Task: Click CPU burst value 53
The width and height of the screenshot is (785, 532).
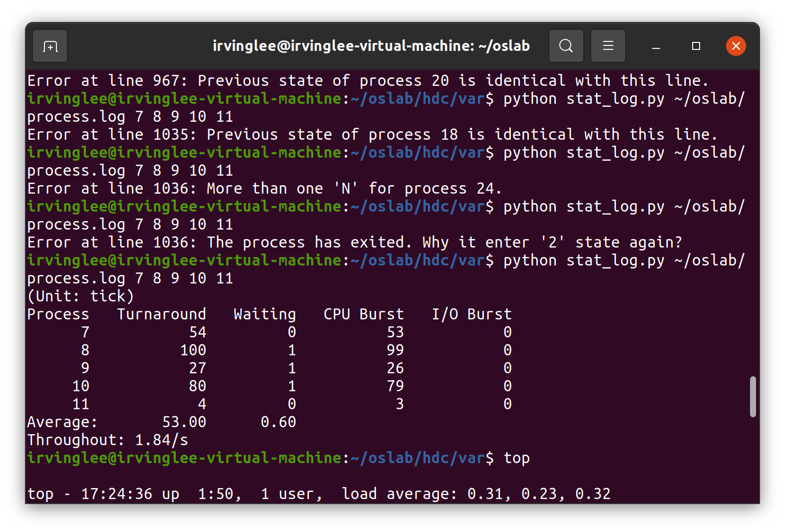Action: (395, 332)
